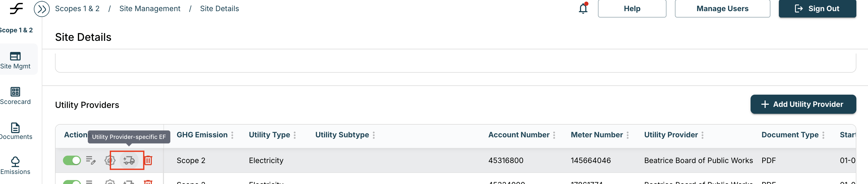Open Utility Provider-specific EF for first row

click(x=129, y=160)
